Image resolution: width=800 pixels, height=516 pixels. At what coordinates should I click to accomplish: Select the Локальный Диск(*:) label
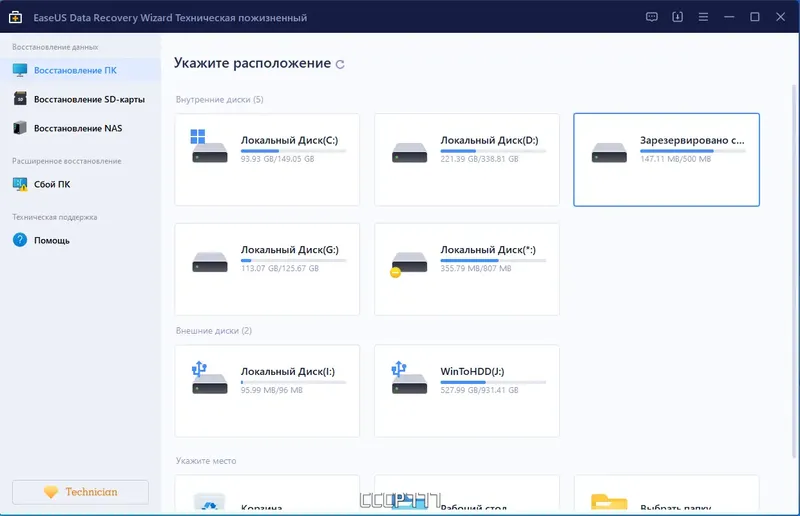[x=488, y=250]
